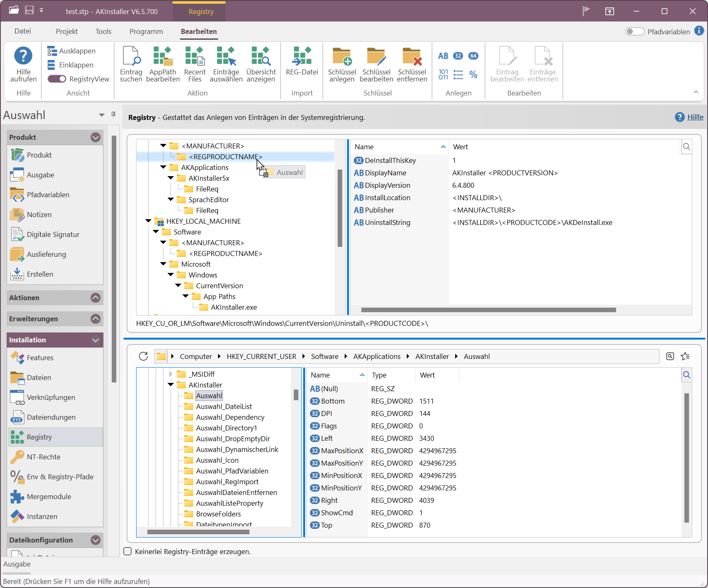This screenshot has height=588, width=708.
Task: Switch to the Tools tab
Action: click(x=103, y=31)
